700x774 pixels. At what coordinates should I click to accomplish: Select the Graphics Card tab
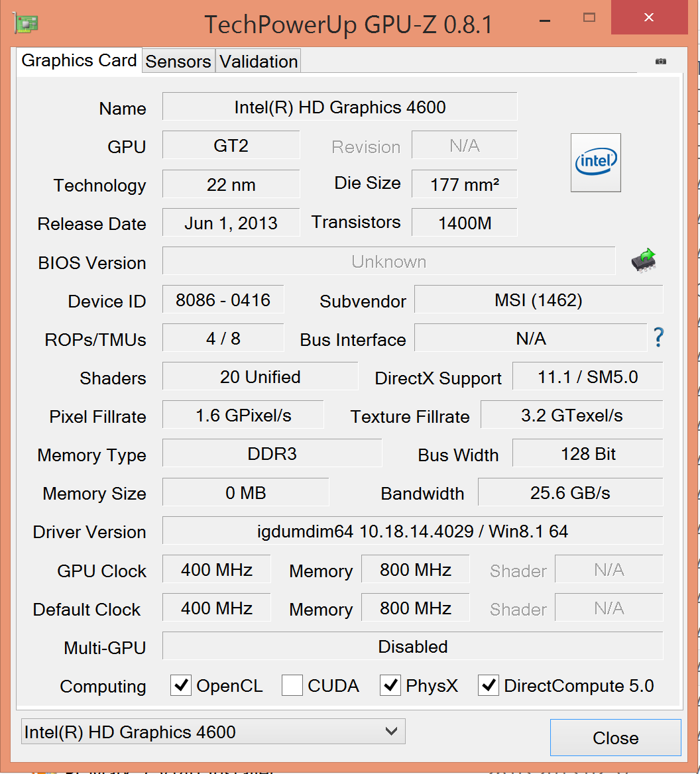click(79, 60)
